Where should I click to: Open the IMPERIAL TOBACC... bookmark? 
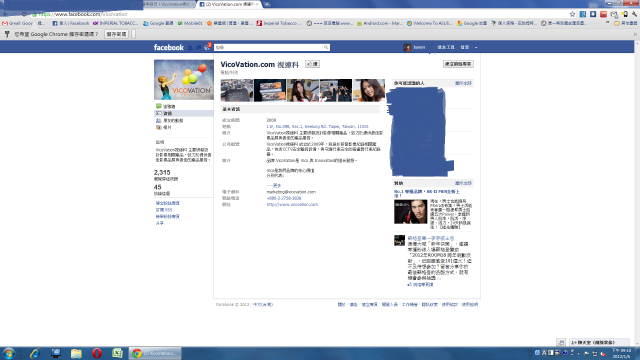(116, 23)
